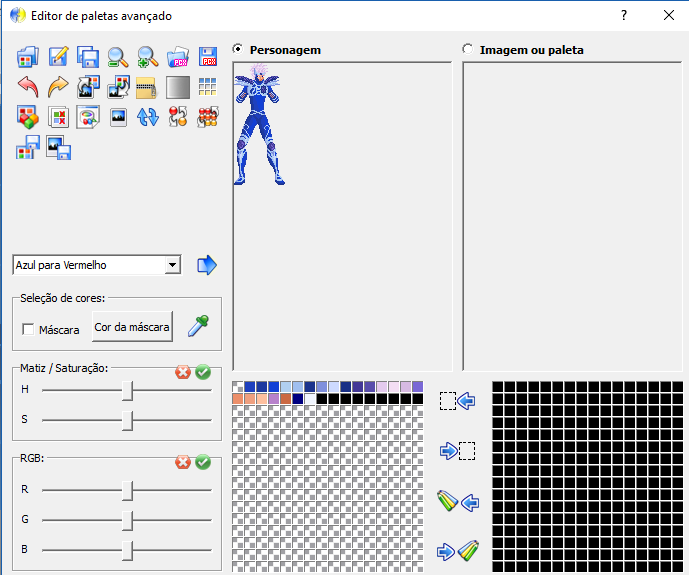Image resolution: width=689 pixels, height=575 pixels.
Task: Click the zipped folder compress icon
Action: click(x=146, y=87)
